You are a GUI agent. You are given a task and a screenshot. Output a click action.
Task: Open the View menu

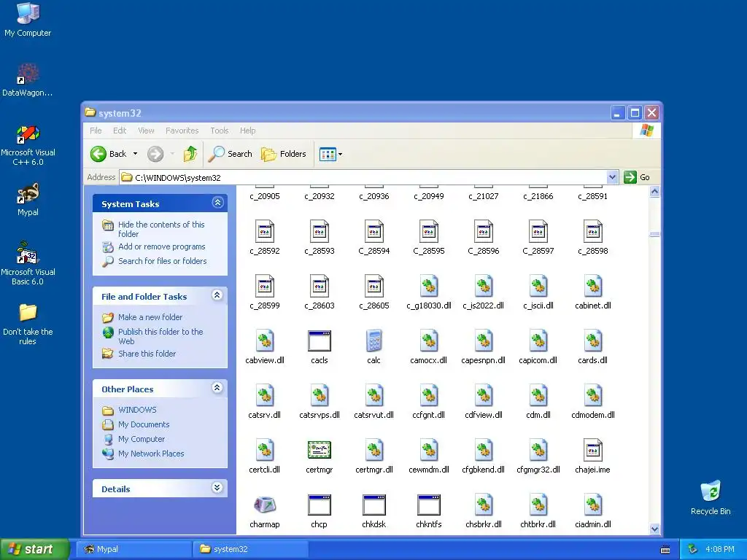[x=146, y=131]
